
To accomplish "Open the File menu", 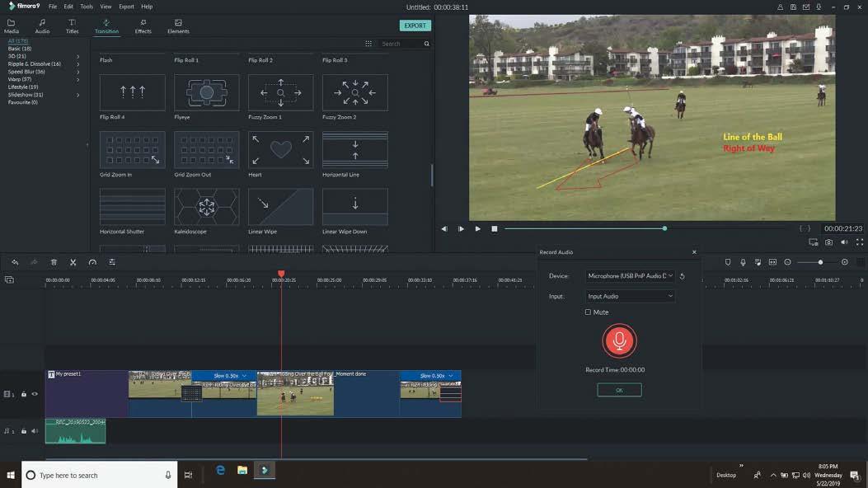I will [x=53, y=7].
